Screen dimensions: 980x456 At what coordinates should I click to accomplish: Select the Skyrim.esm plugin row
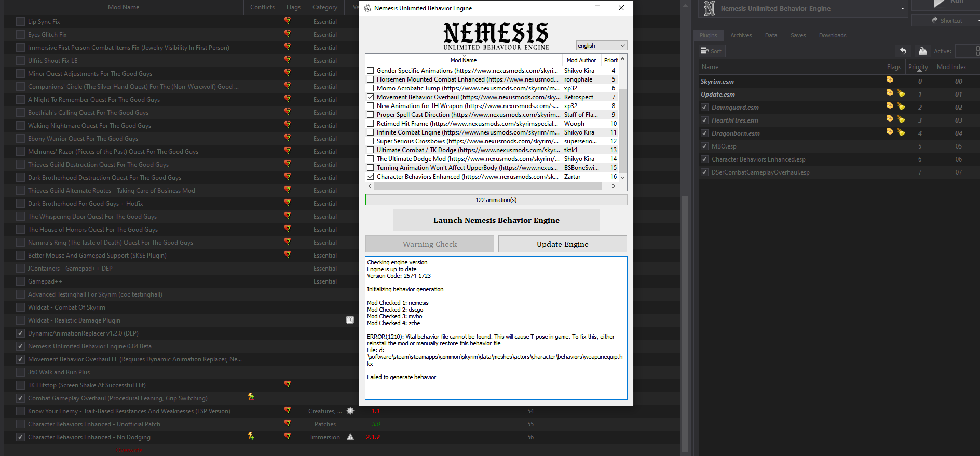(x=839, y=82)
